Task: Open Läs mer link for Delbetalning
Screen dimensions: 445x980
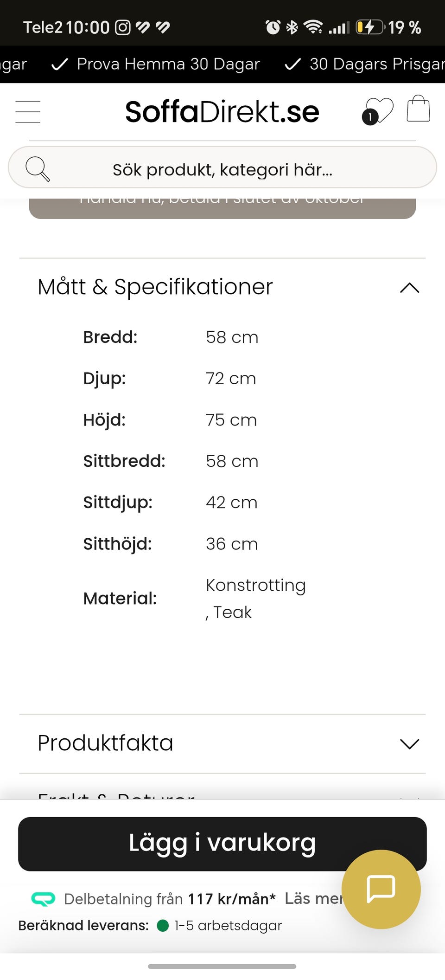Action: (313, 898)
